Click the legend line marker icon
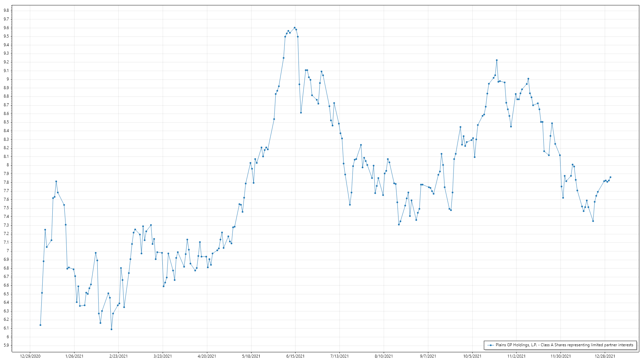Viewport: 644px width, 362px height. pyautogui.click(x=491, y=345)
